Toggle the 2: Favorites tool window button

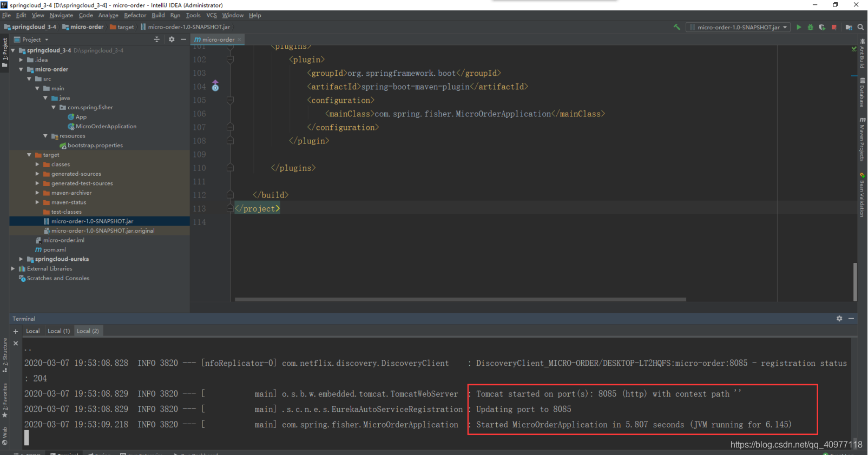pos(5,400)
